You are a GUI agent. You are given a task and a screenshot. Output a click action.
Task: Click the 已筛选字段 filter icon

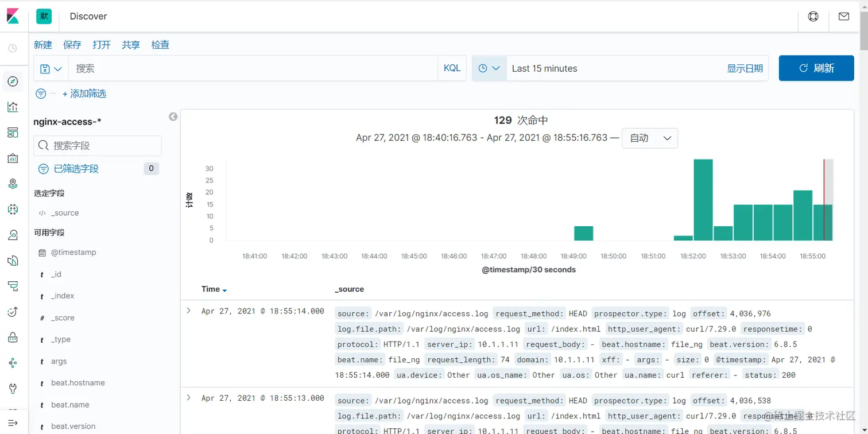[43, 169]
